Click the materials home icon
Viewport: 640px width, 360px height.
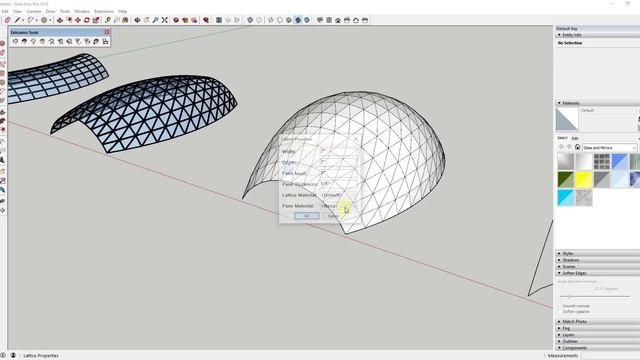[578, 147]
